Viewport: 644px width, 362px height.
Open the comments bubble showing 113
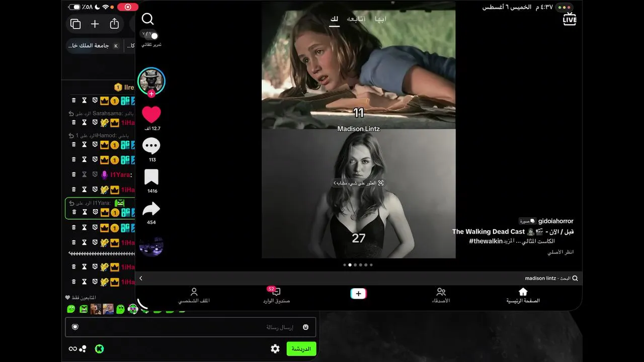coord(151,146)
